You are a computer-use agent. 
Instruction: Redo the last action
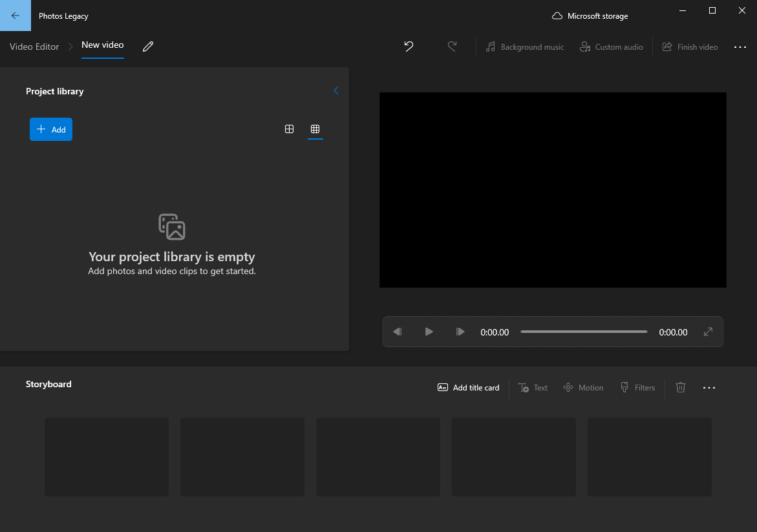click(452, 47)
